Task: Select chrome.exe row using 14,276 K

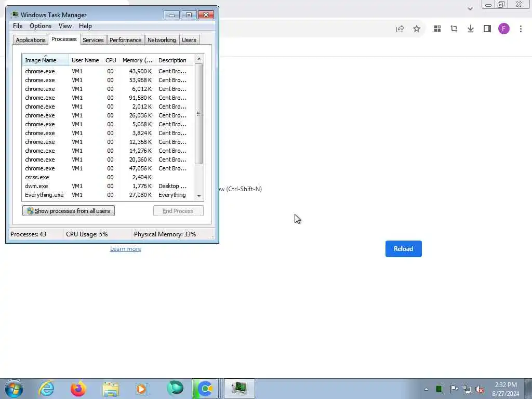Action: (x=108, y=151)
